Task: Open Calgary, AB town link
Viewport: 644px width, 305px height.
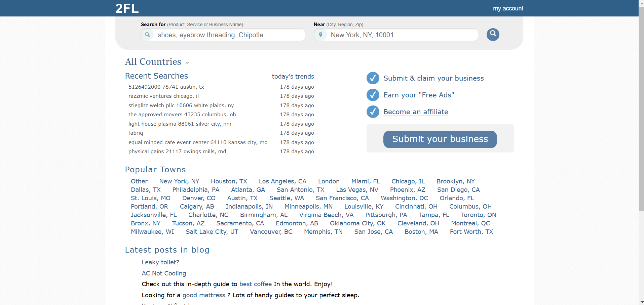Action: point(197,207)
